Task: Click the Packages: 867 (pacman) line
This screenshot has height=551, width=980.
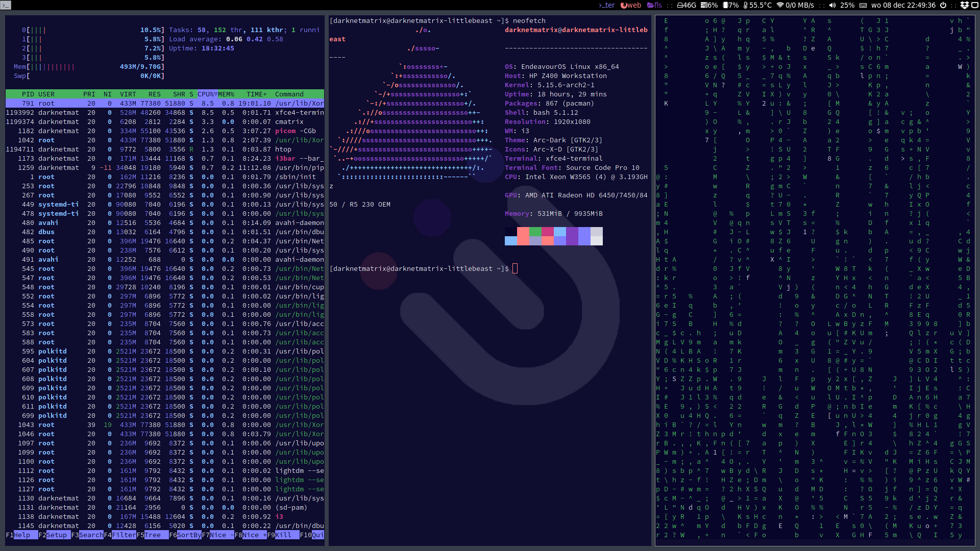Action: click(550, 104)
